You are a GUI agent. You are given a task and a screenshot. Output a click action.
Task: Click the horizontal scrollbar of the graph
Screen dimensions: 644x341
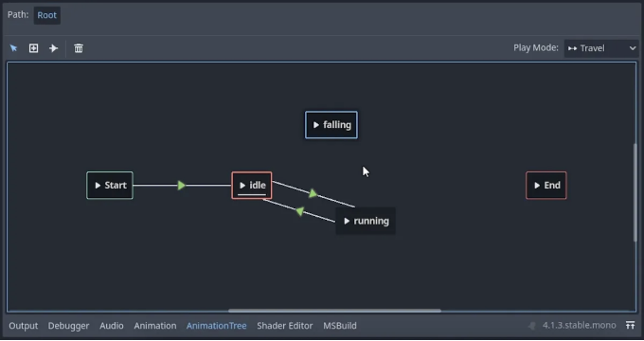tap(334, 311)
